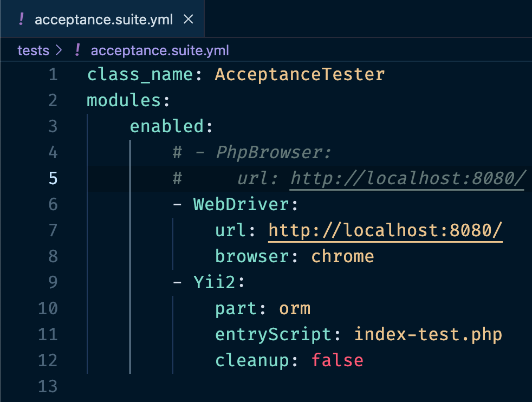Click the YAML icon in the breadcrumb
This screenshot has height=402, width=532.
tap(77, 50)
